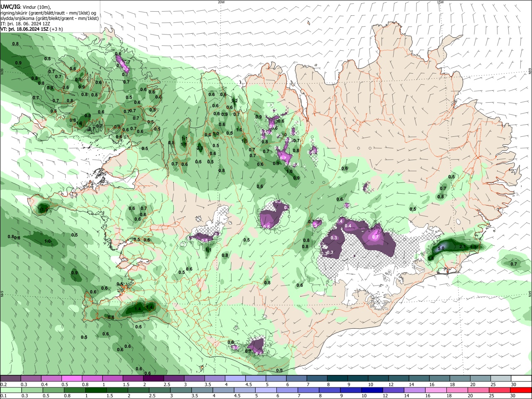532x399 pixels.
Task: Click the dark blue swatch between 10 and 12 on rain scale
Action: coord(372,390)
